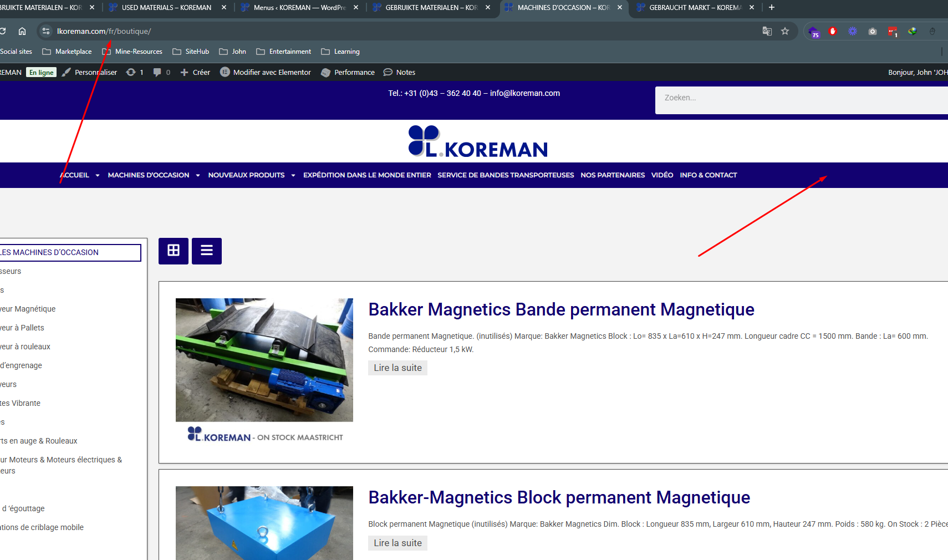Click the Google Translate page icon
The height and width of the screenshot is (560, 948).
[767, 31]
